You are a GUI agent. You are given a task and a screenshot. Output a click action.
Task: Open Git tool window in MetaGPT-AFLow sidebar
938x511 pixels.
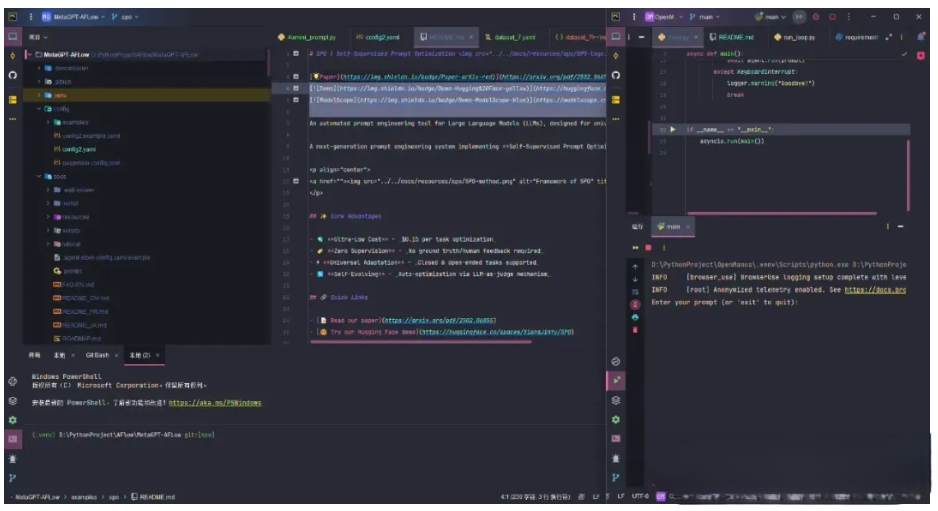point(13,478)
